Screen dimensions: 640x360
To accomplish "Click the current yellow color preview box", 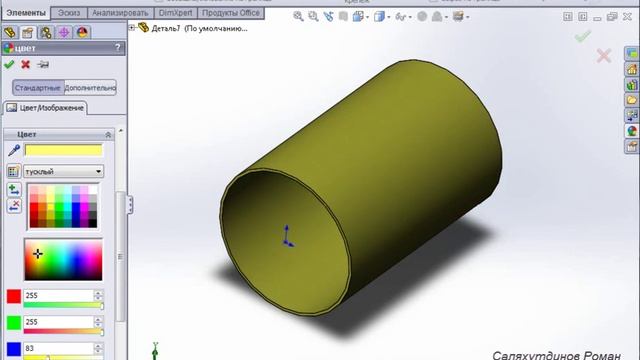I will (x=64, y=150).
